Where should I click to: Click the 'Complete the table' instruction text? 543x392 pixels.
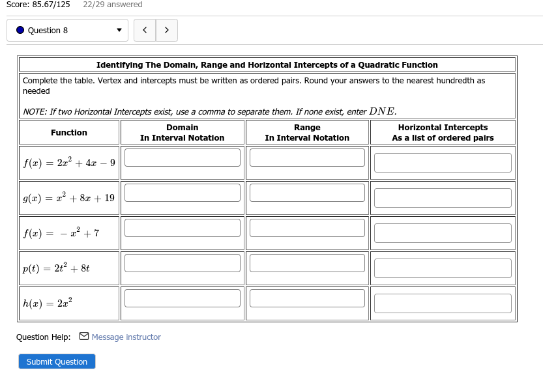tap(254, 85)
